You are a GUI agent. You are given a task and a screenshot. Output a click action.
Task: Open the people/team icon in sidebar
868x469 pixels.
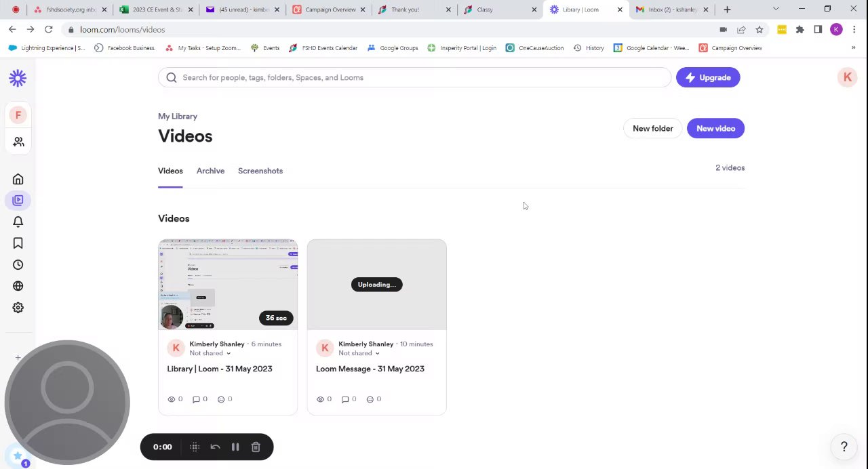click(18, 142)
